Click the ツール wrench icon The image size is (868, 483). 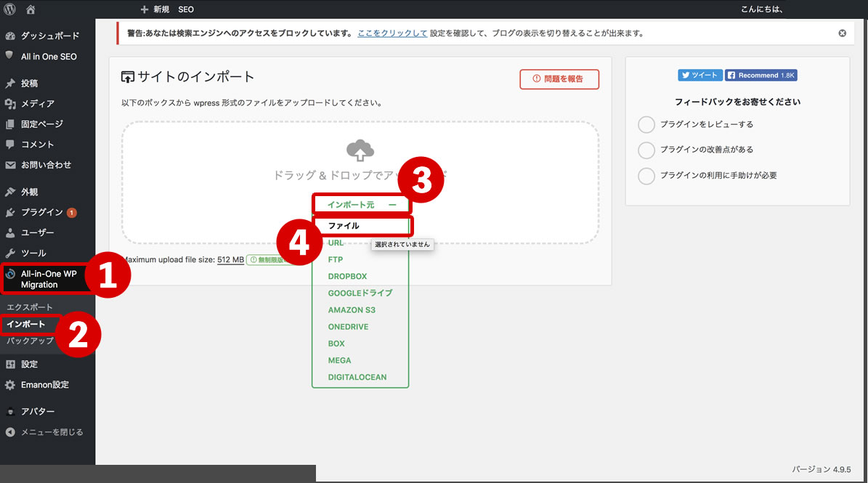pos(10,253)
